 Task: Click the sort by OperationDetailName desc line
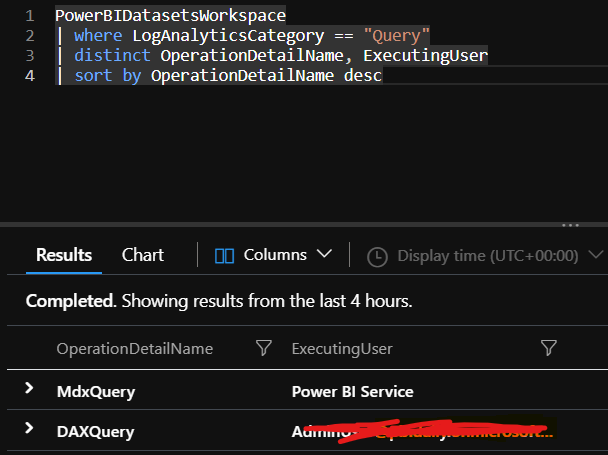219,76
